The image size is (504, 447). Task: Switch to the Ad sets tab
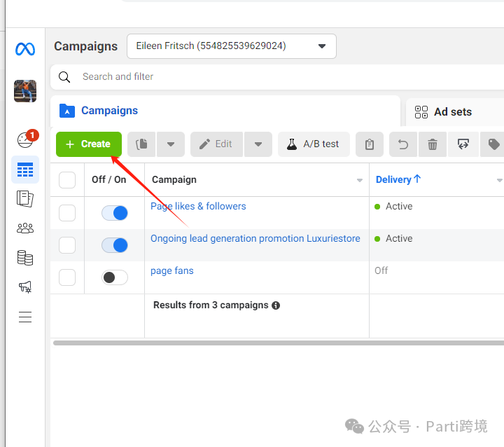(x=452, y=112)
